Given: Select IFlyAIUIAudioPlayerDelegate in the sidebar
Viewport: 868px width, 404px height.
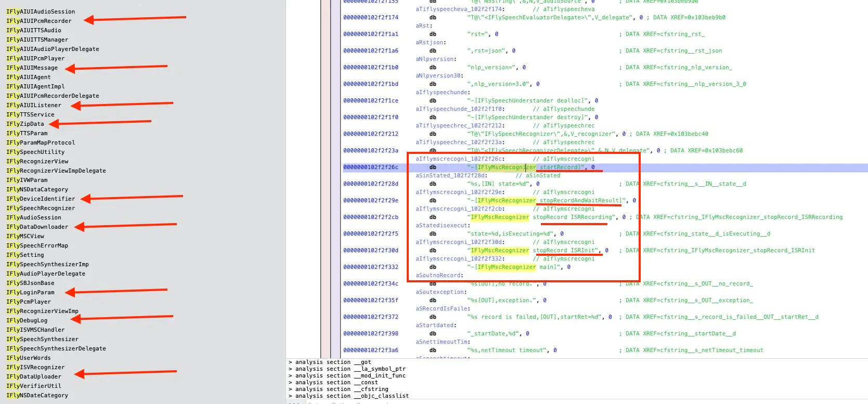Looking at the screenshot, I should [x=53, y=49].
